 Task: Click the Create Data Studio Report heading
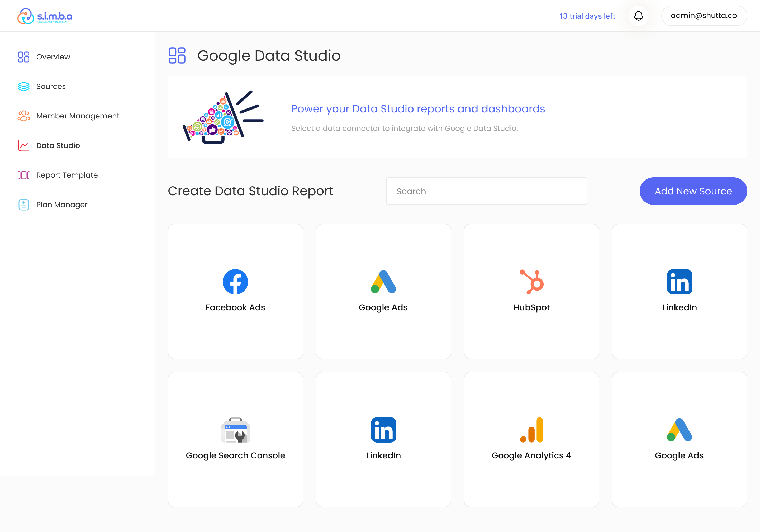pos(251,191)
